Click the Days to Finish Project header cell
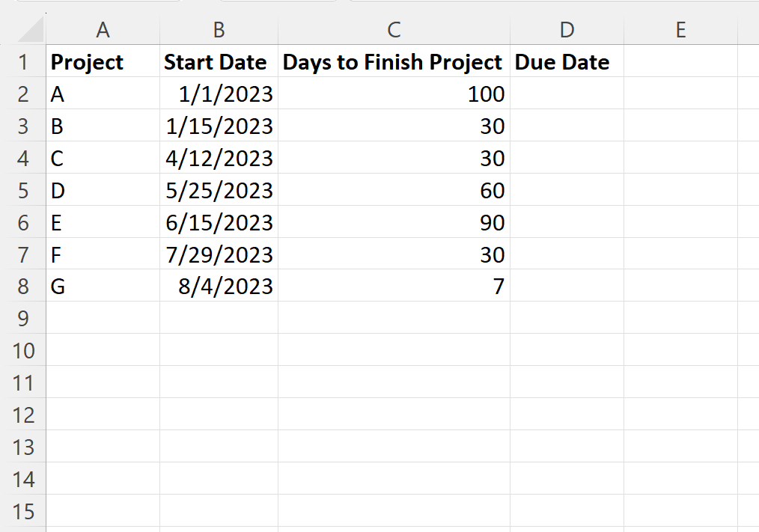Screen dimensions: 759x532 pos(393,62)
